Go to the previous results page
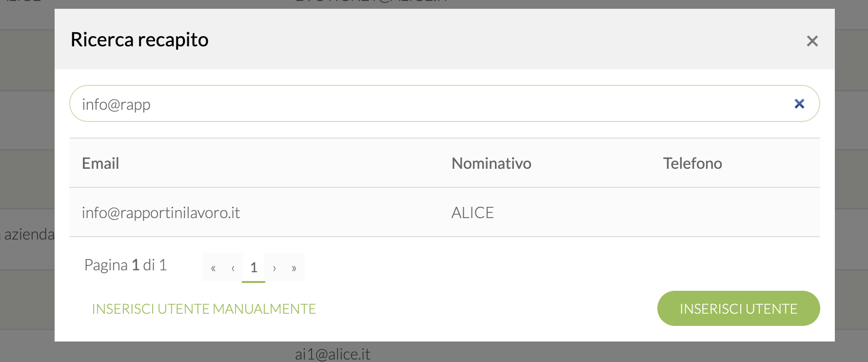The image size is (868, 362). [x=233, y=268]
